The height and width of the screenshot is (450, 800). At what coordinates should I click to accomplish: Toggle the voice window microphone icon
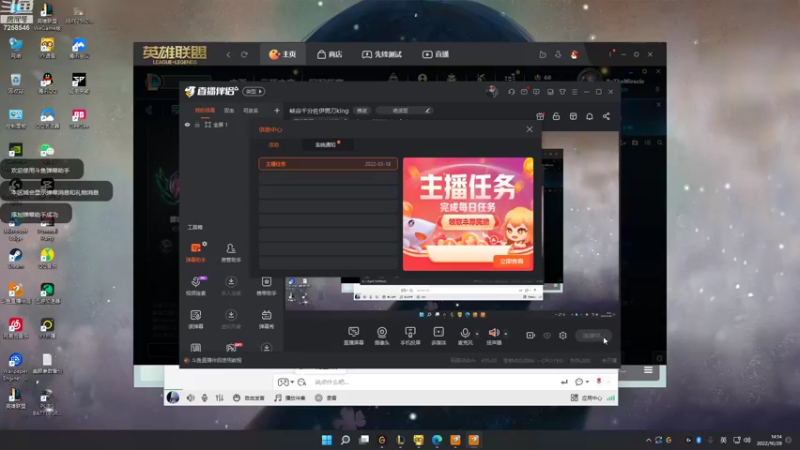[x=205, y=397]
